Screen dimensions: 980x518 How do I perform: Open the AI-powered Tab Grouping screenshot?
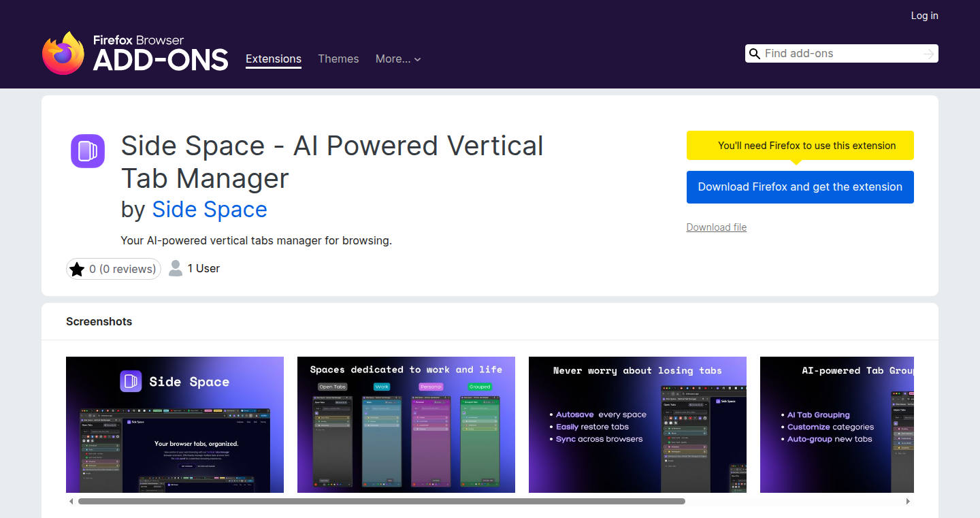point(837,425)
